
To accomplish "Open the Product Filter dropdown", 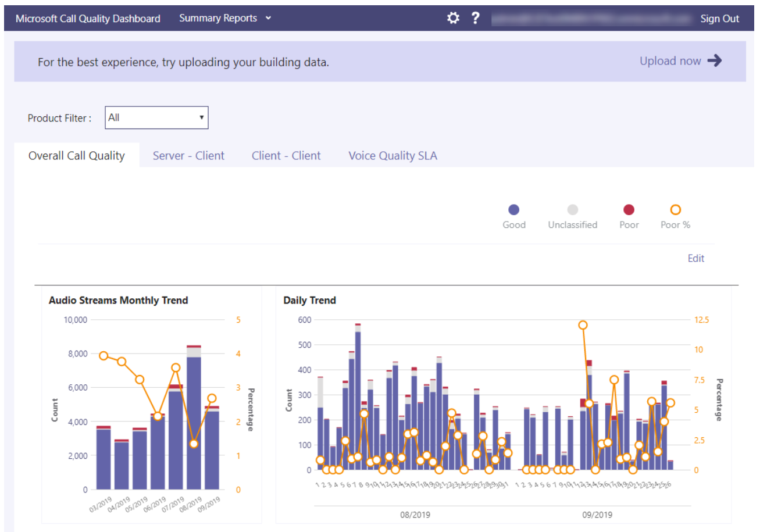I will click(x=156, y=117).
